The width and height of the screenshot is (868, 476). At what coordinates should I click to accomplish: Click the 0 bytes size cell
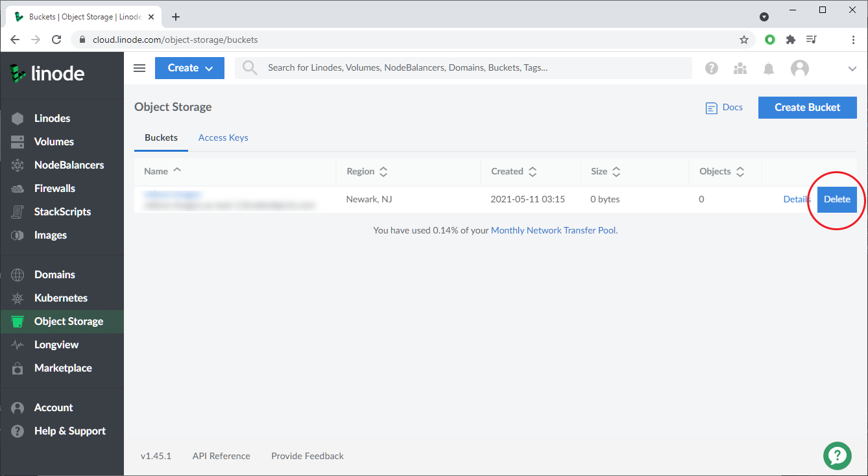click(x=605, y=199)
